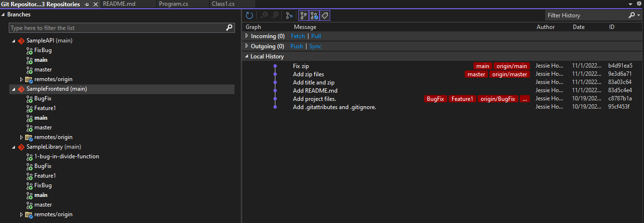
Task: Click the Sync link
Action: [315, 46]
